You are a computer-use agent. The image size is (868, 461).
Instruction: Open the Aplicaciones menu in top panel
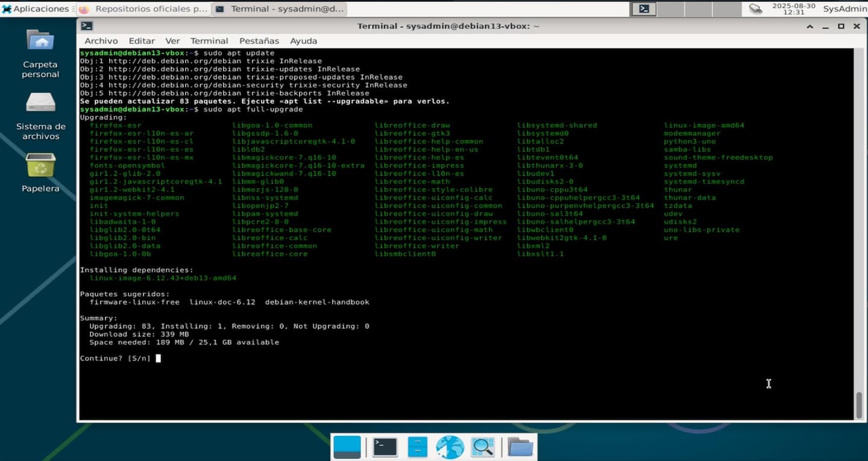tap(35, 9)
